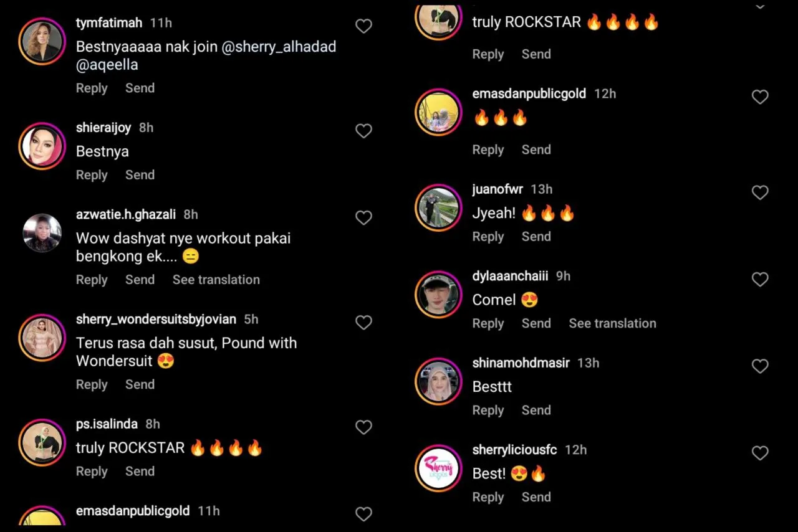Send shinamohdmasir's comment
This screenshot has height=532, width=798.
(x=536, y=410)
